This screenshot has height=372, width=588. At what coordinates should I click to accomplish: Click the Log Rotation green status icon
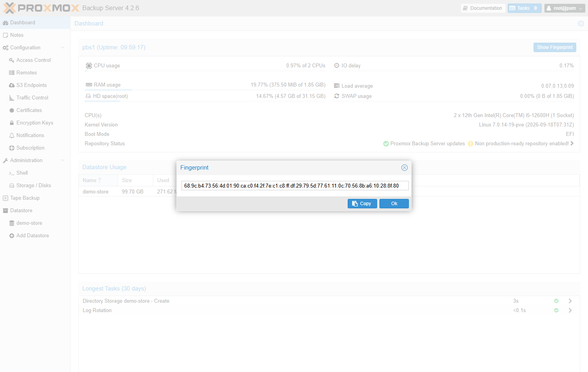point(556,311)
